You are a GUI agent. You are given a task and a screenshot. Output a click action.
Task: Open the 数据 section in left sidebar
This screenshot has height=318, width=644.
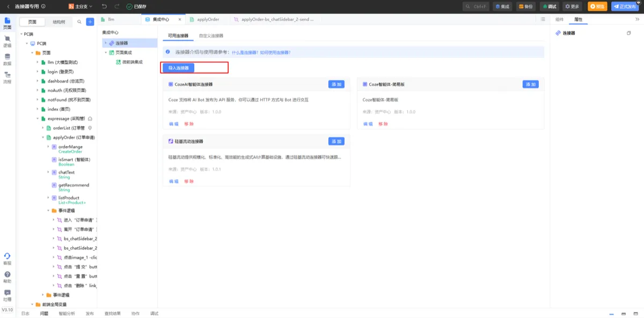click(x=8, y=60)
